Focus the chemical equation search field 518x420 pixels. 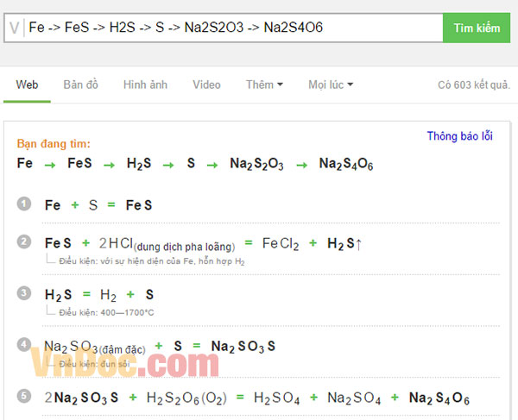point(231,28)
